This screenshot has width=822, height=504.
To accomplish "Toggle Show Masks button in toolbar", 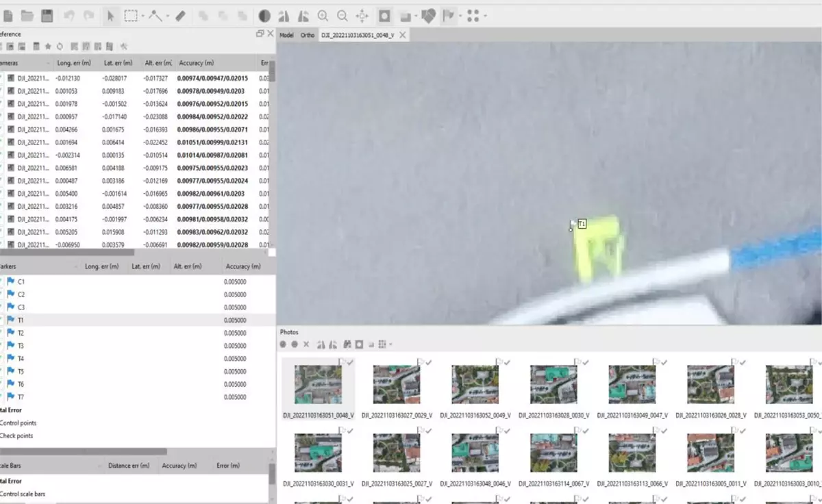I will [x=384, y=16].
